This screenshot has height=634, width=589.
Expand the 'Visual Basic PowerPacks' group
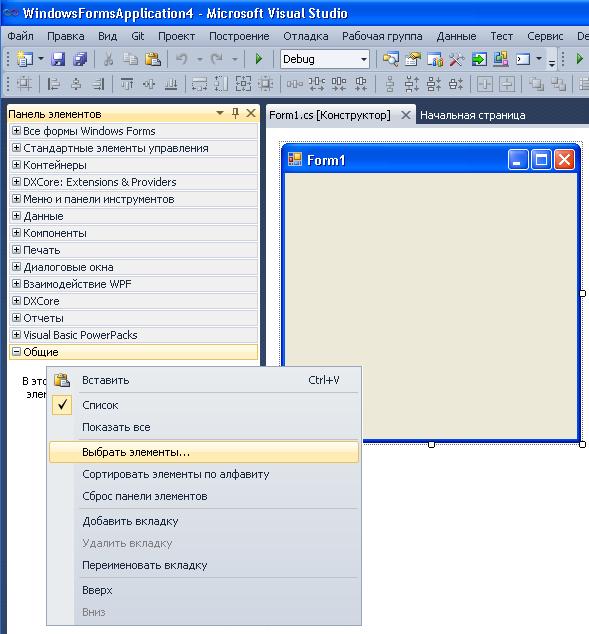pyautogui.click(x=16, y=335)
